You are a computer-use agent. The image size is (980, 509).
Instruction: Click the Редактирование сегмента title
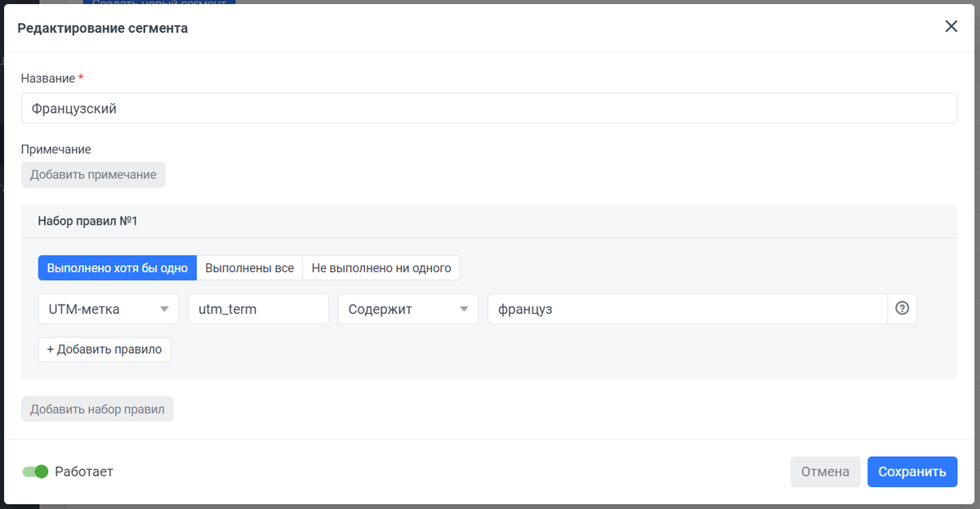[103, 28]
